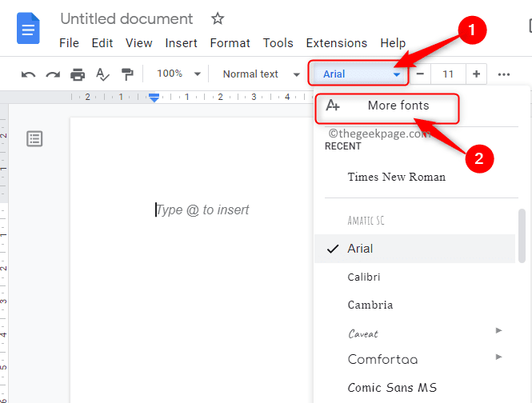Open the Format menu
The height and width of the screenshot is (403, 532).
(230, 43)
